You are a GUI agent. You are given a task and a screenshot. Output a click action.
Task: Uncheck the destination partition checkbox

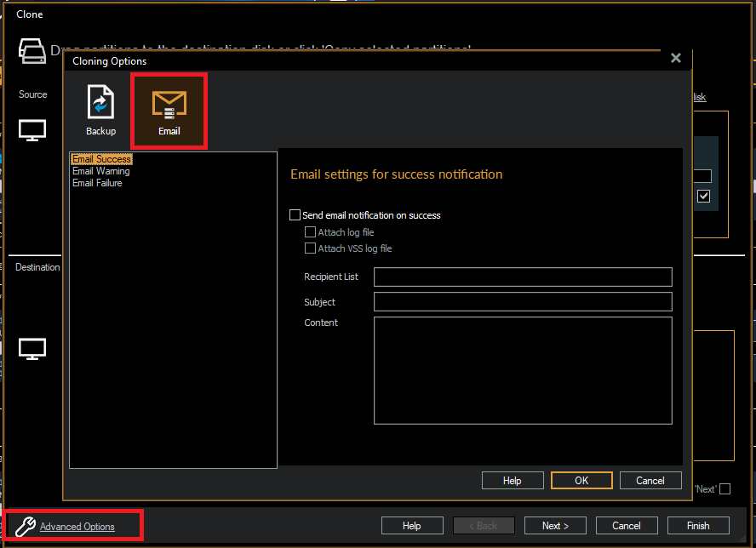[703, 196]
